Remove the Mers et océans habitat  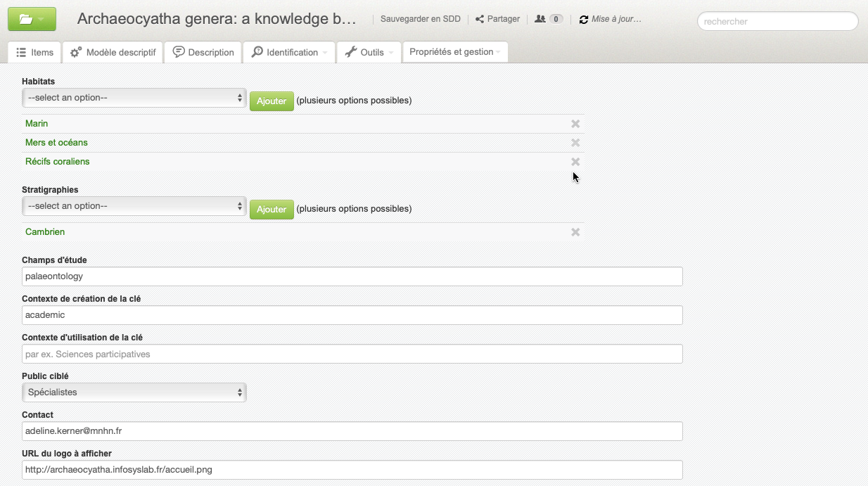[575, 143]
